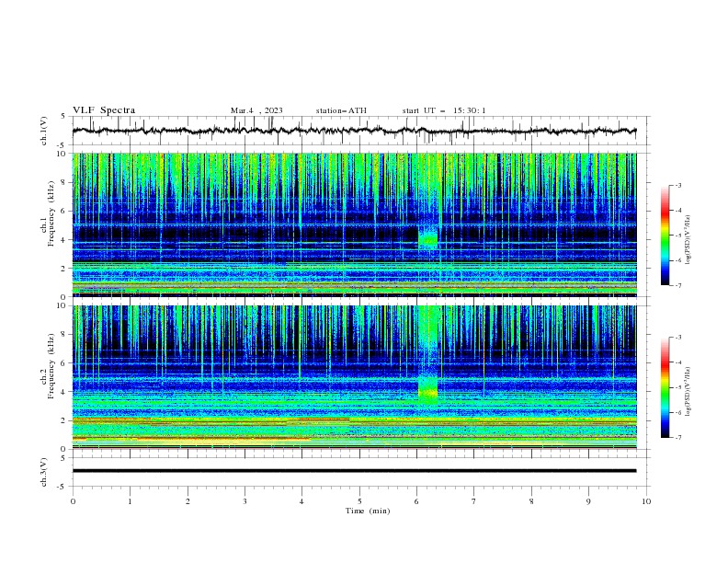
Task: Click the "Time (min)" x-axis label
Action: coord(368,511)
